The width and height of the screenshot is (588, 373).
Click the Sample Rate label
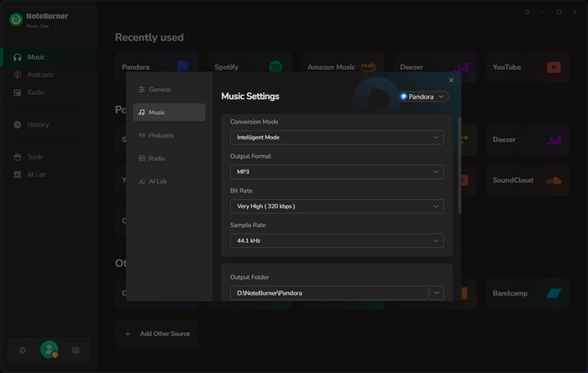(248, 225)
